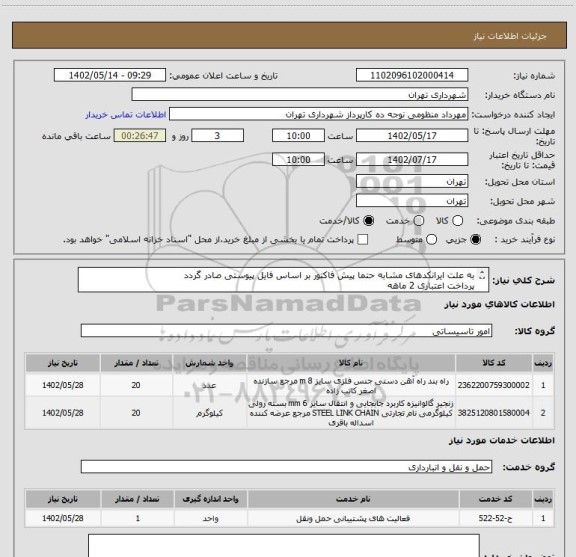
Task: Select the کالا/خدمت radio button
Action: point(368,221)
